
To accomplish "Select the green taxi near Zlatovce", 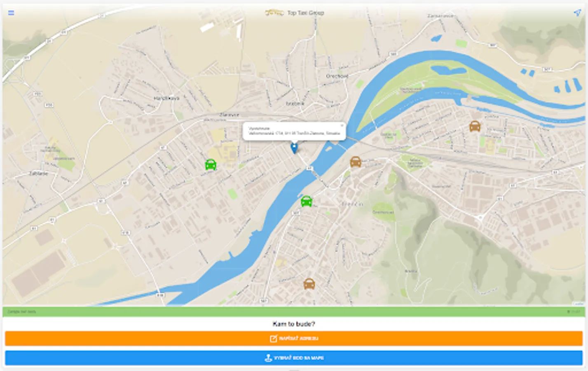I will 211,164.
